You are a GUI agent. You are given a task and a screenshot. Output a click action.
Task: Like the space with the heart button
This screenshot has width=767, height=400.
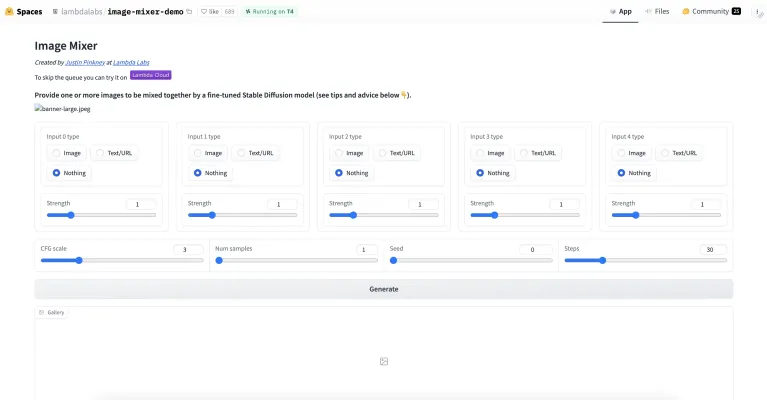(212, 12)
